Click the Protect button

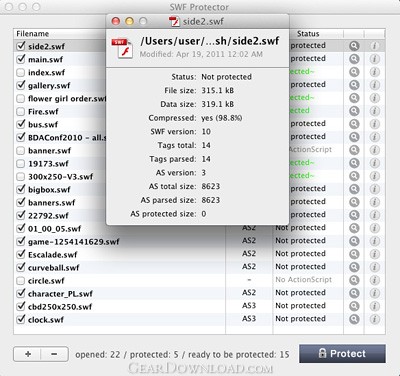342,353
